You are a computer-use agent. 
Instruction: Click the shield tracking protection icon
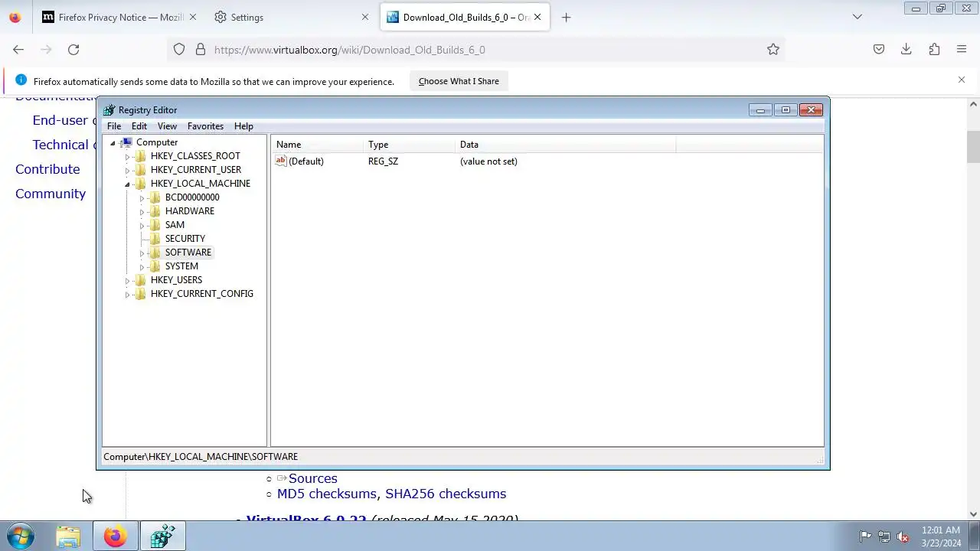pyautogui.click(x=179, y=50)
